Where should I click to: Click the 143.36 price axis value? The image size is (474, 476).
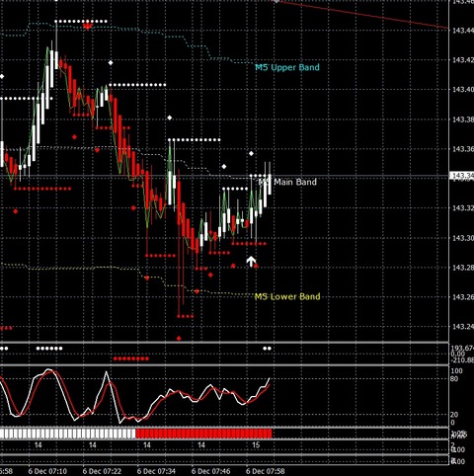[x=463, y=149]
